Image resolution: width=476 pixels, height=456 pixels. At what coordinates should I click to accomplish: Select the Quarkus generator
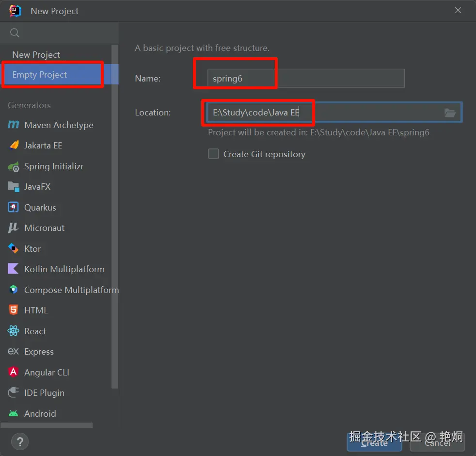point(40,207)
